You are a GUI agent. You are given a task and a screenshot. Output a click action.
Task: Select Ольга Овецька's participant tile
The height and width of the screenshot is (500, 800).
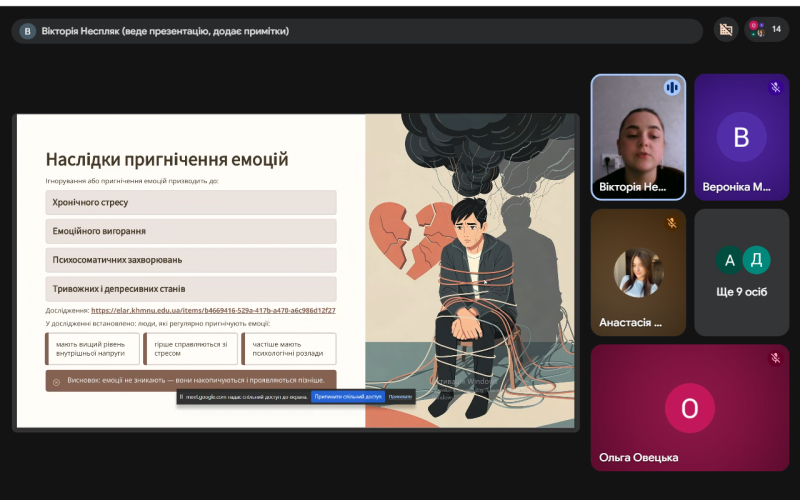pyautogui.click(x=689, y=406)
